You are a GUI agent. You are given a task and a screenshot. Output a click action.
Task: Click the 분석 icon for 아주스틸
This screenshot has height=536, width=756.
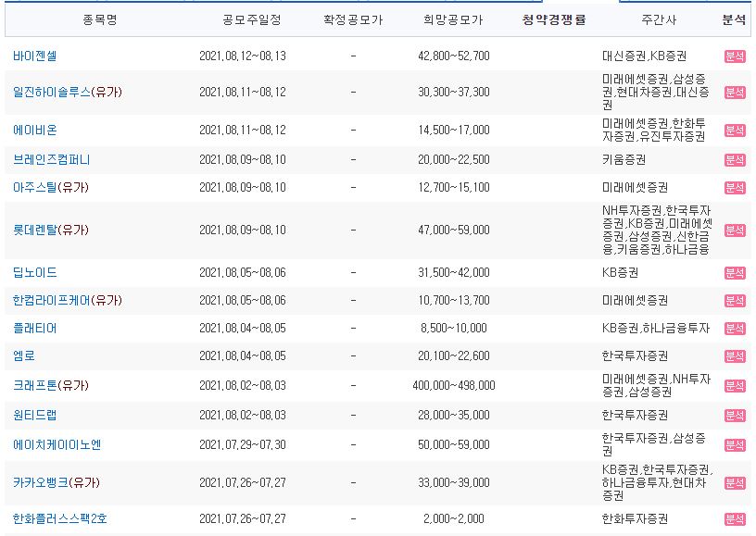[x=735, y=188]
